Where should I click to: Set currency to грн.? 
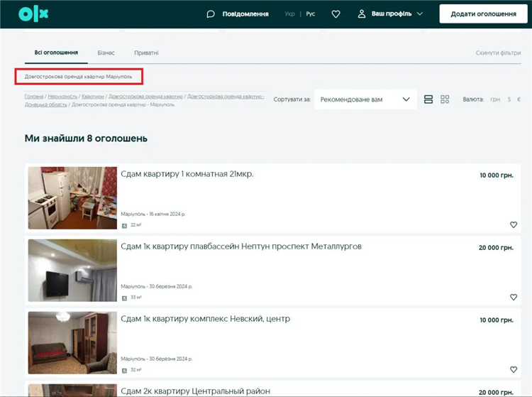(495, 99)
